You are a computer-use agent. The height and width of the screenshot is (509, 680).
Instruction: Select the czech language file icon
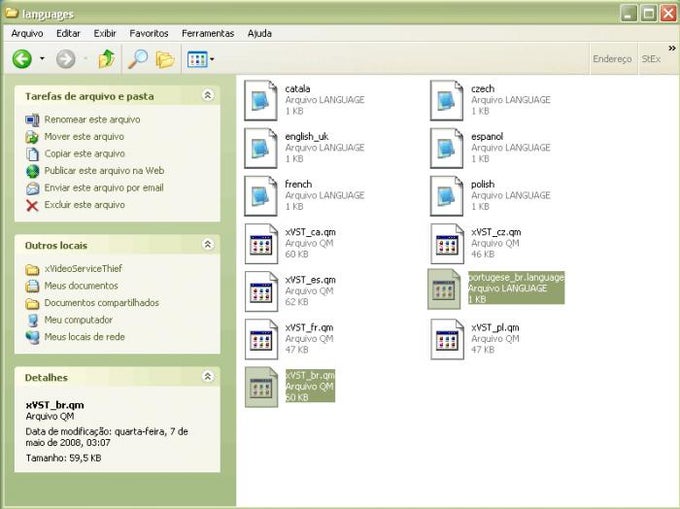[447, 100]
